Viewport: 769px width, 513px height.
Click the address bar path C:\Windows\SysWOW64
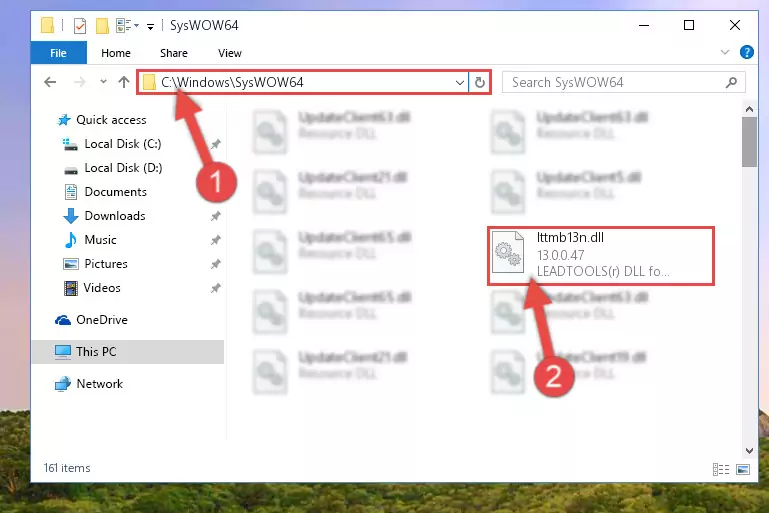click(232, 82)
